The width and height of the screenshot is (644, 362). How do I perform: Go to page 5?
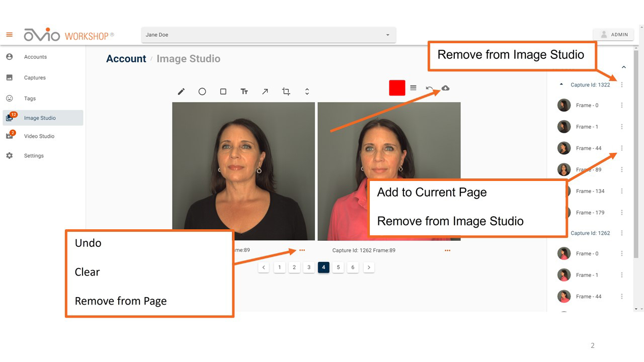click(x=338, y=267)
